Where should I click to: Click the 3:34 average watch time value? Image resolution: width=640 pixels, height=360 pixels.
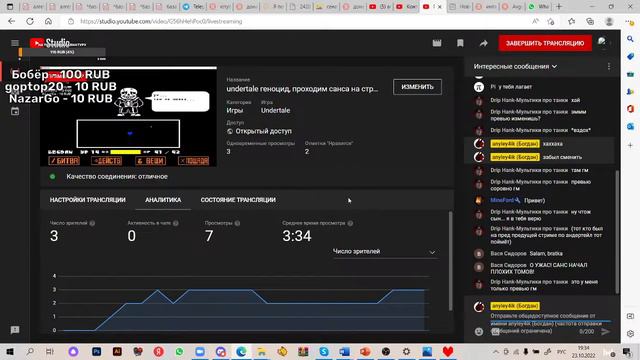pos(297,236)
